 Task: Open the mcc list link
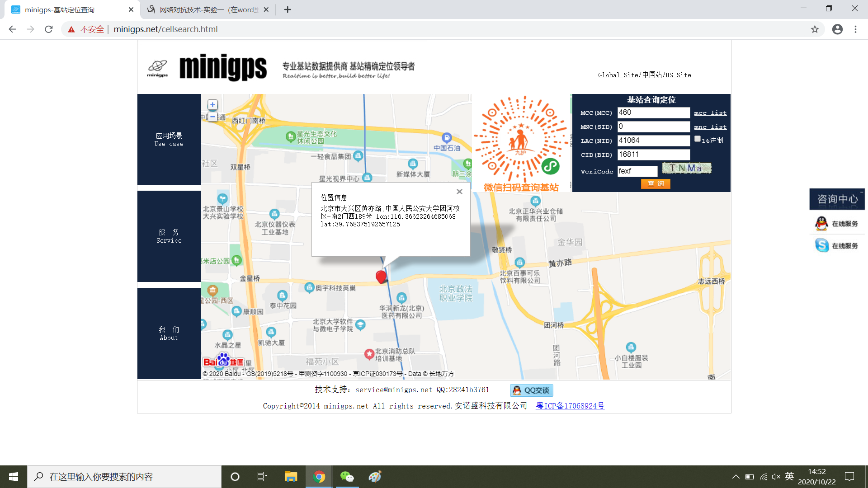tap(710, 113)
